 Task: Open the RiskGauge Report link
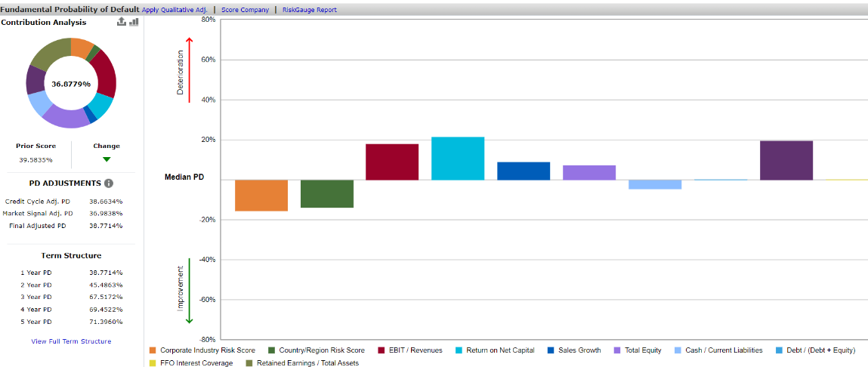[310, 10]
